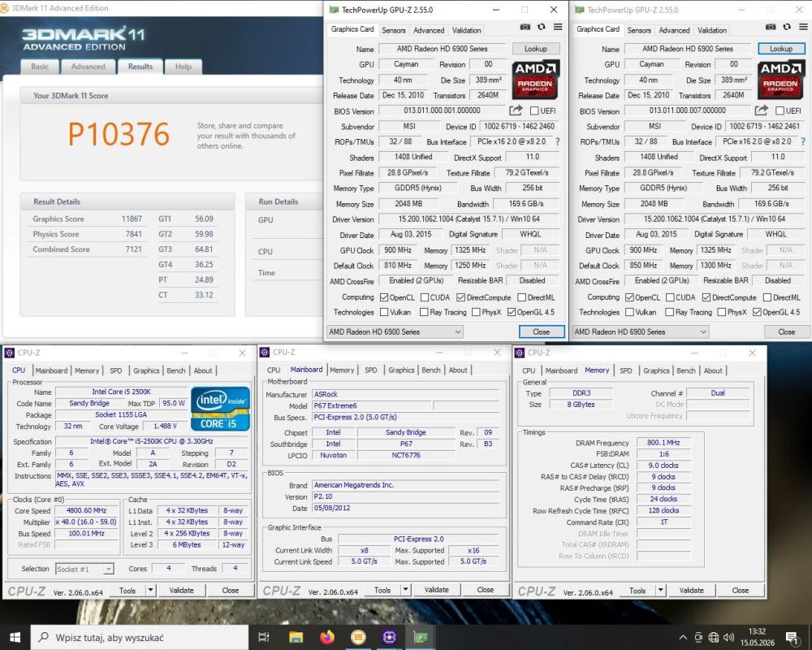The height and width of the screenshot is (650, 812).
Task: Click the mainboard Model field P67 Extreme6
Action: pos(373,406)
